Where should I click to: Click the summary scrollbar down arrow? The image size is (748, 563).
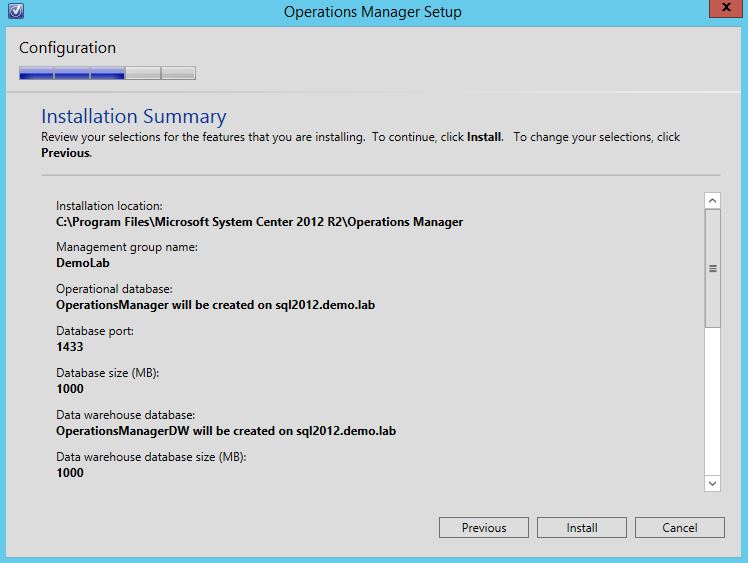tap(712, 482)
